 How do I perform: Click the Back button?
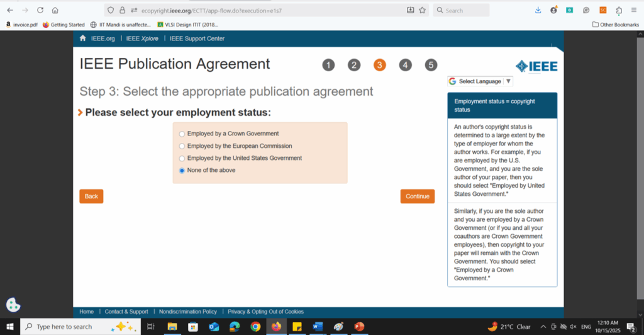(x=91, y=196)
